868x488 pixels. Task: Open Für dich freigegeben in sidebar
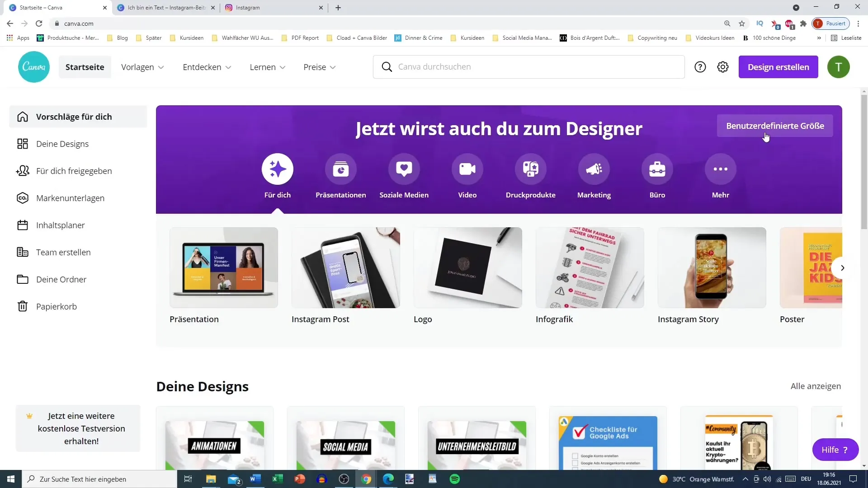(78, 171)
